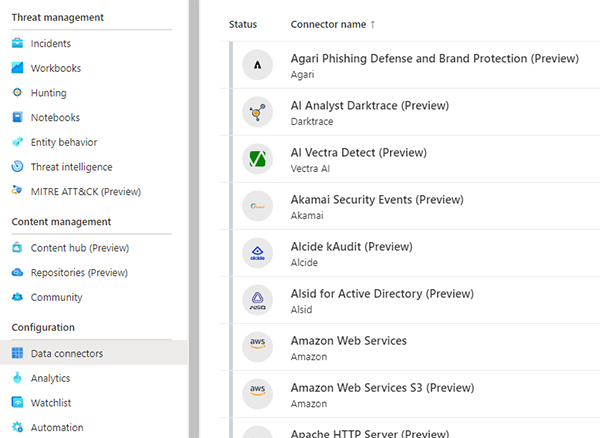Click the aws logo beside Amazon Web Services
Viewport: 600px width, 438px height.
258,347
